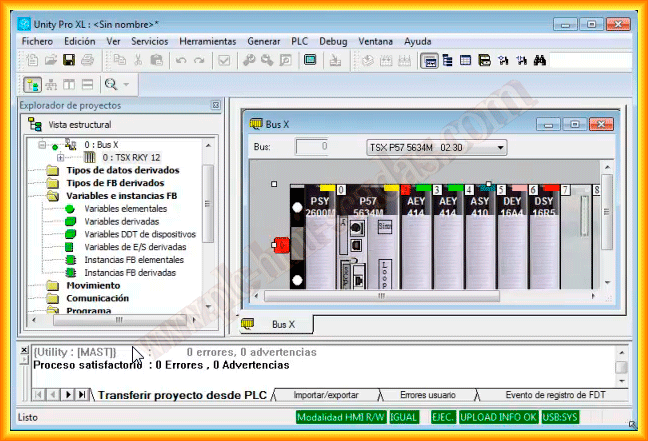This screenshot has width=648, height=441.
Task: Click the zoom magnifier toolbar icon
Action: pos(110,85)
